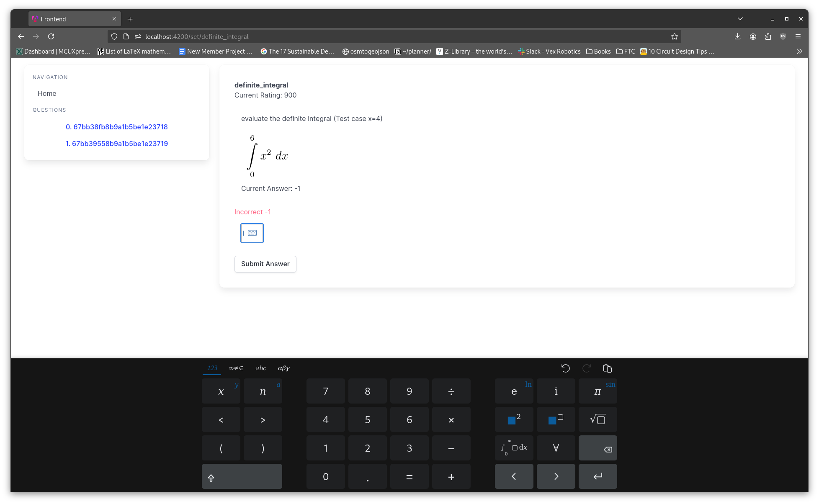819x504 pixels.
Task: Toggle the shift key on the keyboard
Action: [242, 477]
